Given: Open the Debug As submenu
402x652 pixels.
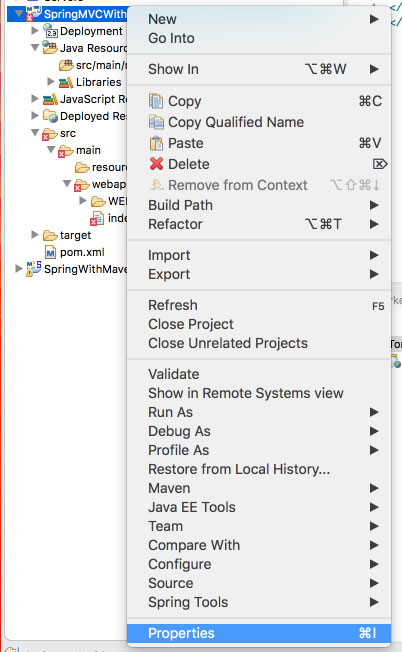Looking at the screenshot, I should tap(259, 431).
